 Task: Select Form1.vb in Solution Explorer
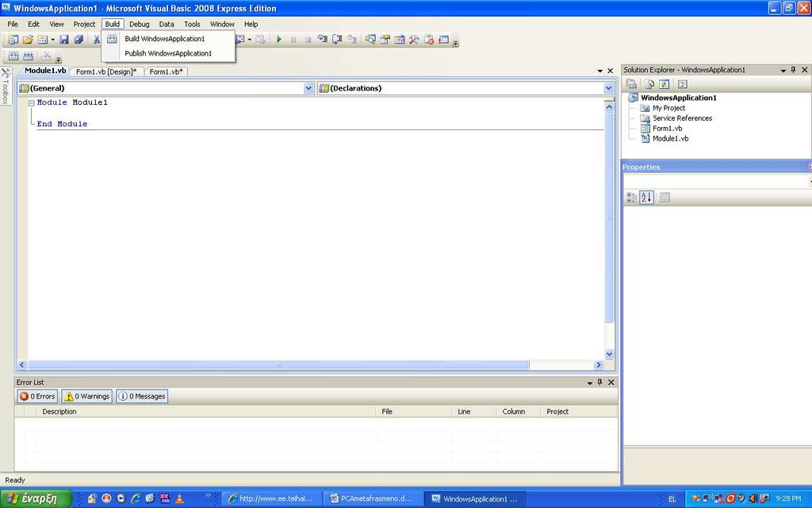pyautogui.click(x=667, y=128)
